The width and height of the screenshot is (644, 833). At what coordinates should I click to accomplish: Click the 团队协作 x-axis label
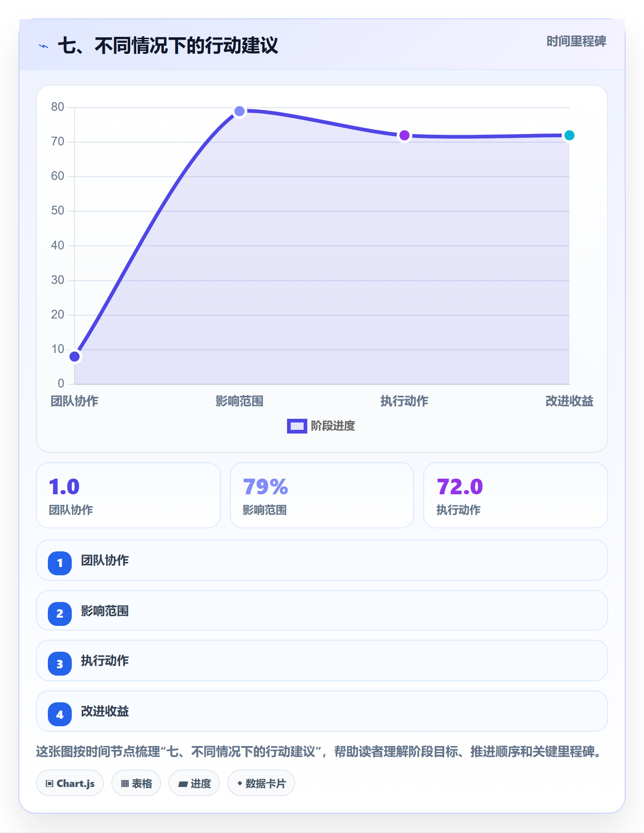75,401
